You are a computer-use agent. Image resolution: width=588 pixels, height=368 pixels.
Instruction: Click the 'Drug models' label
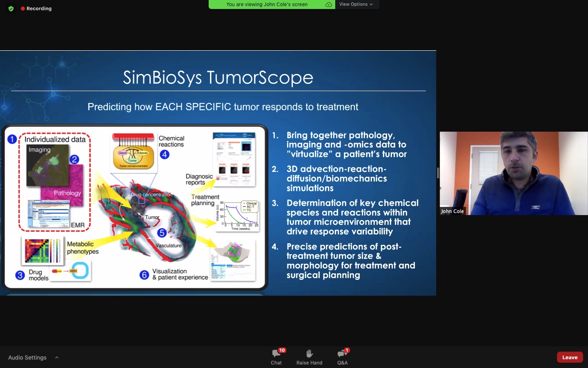tap(38, 275)
